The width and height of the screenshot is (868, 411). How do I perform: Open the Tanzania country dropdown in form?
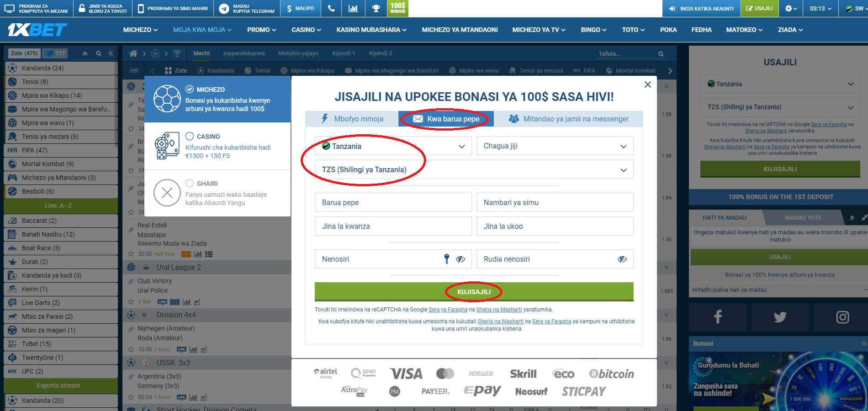click(x=393, y=146)
